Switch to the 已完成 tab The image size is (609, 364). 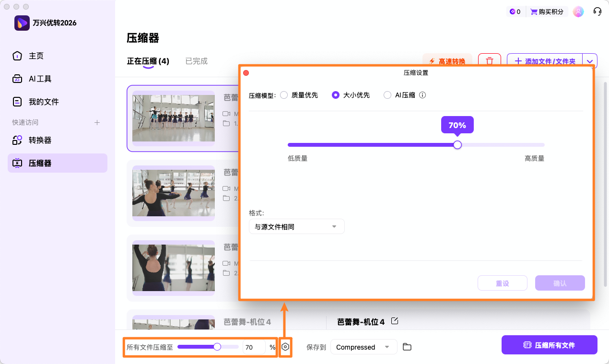click(x=196, y=61)
